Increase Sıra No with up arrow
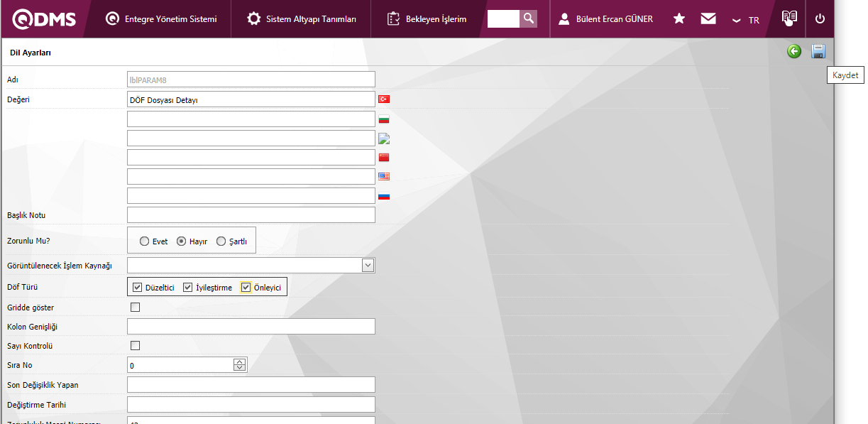The image size is (868, 424). tap(240, 362)
